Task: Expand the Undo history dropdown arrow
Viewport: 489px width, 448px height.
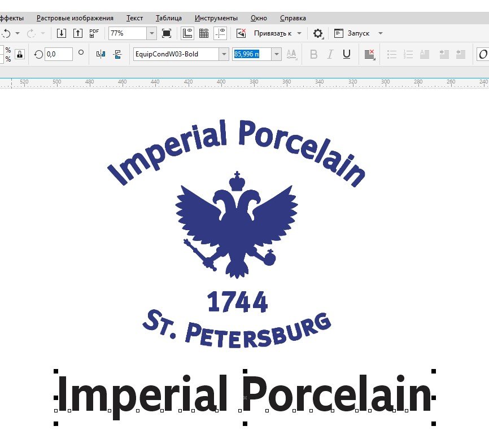Action: [x=18, y=33]
